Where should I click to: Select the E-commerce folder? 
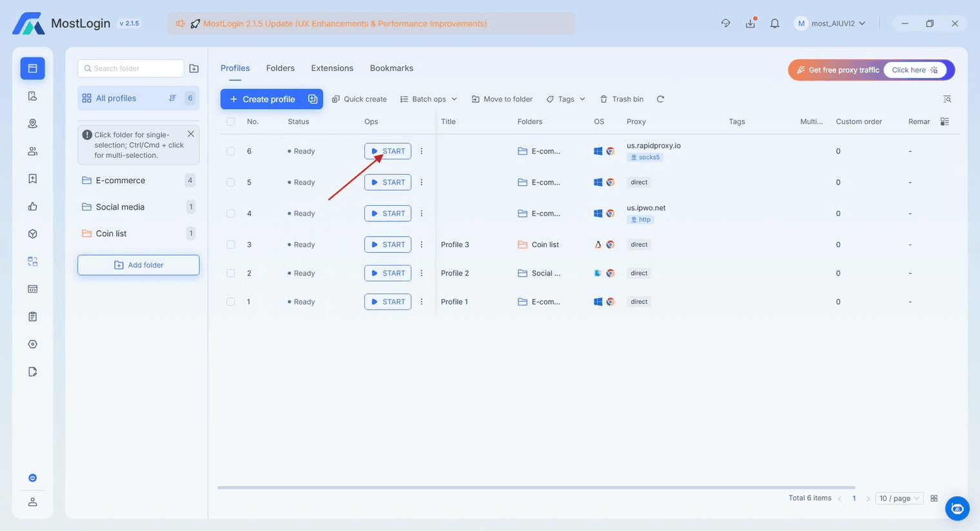pyautogui.click(x=138, y=180)
